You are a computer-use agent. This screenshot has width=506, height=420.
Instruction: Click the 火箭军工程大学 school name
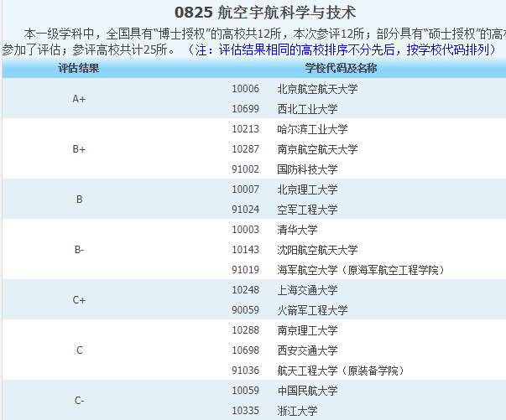(x=312, y=310)
